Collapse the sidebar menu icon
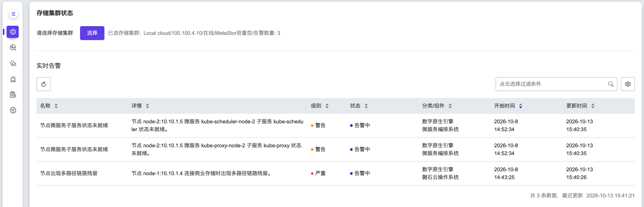This screenshot has width=644, height=207. (x=13, y=14)
